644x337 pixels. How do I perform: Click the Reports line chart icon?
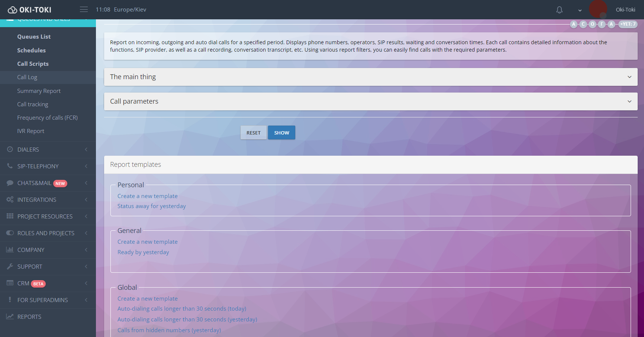click(x=10, y=317)
